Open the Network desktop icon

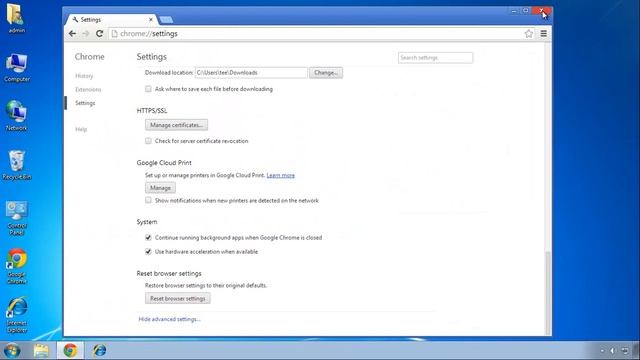point(16,116)
